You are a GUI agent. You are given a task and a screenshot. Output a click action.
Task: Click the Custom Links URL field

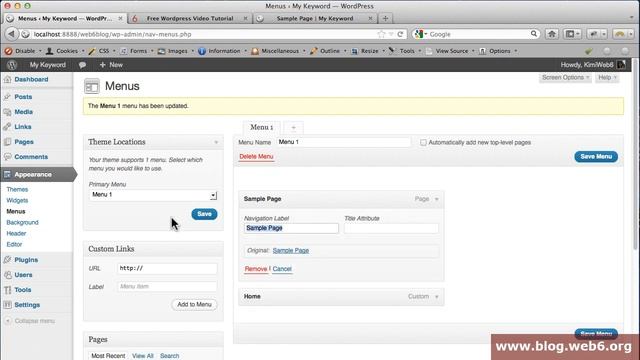[167, 269]
